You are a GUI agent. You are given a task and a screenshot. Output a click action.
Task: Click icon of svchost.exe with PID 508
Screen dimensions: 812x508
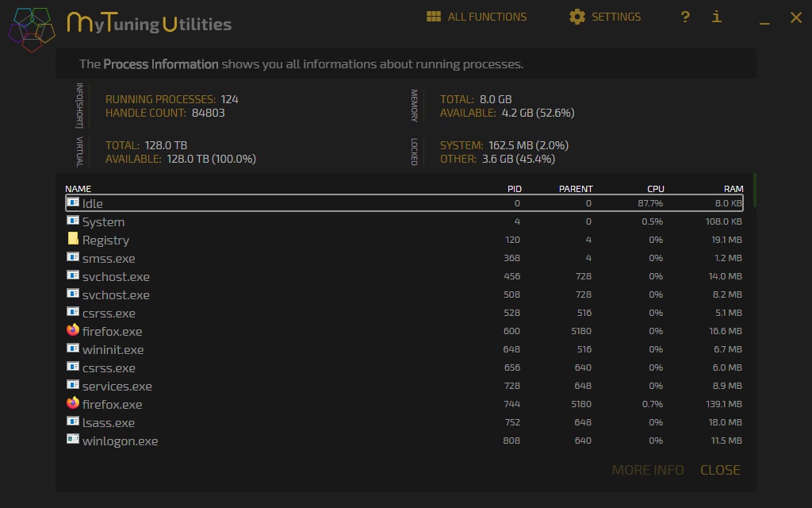tap(73, 294)
